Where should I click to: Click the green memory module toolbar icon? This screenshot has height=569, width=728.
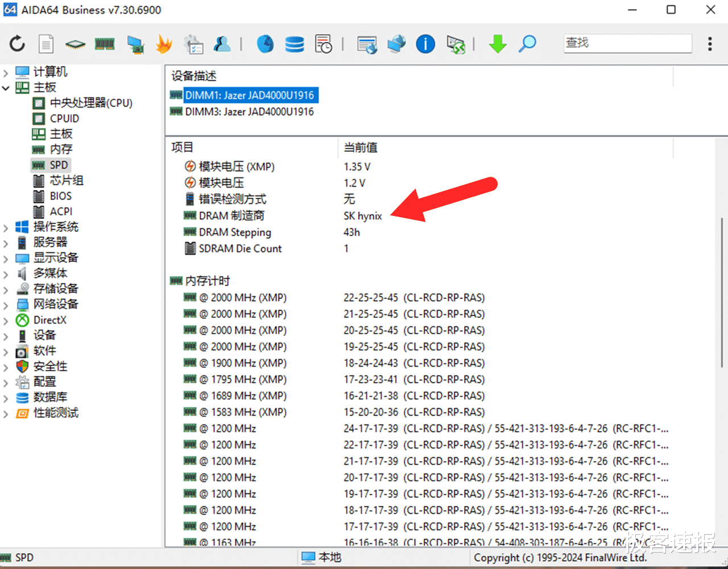point(105,44)
